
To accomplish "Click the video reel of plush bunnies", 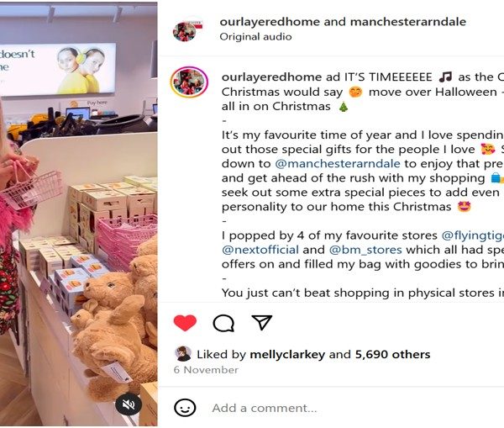I will pos(79,214).
